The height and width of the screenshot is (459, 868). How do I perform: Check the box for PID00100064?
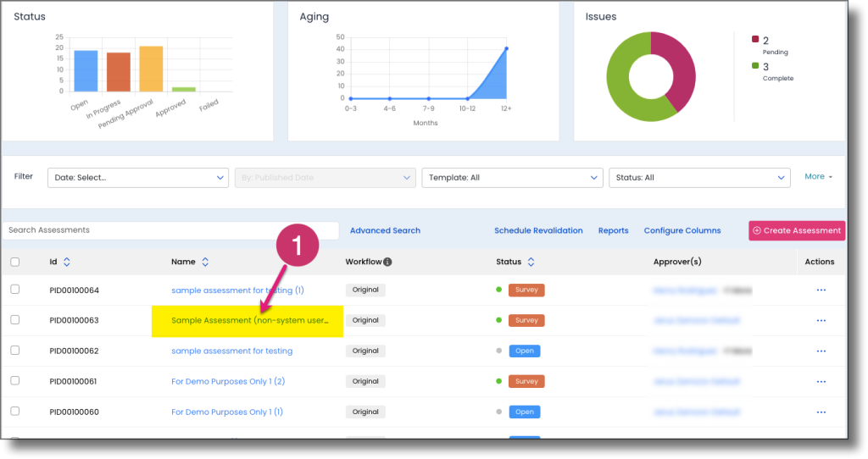tap(15, 290)
